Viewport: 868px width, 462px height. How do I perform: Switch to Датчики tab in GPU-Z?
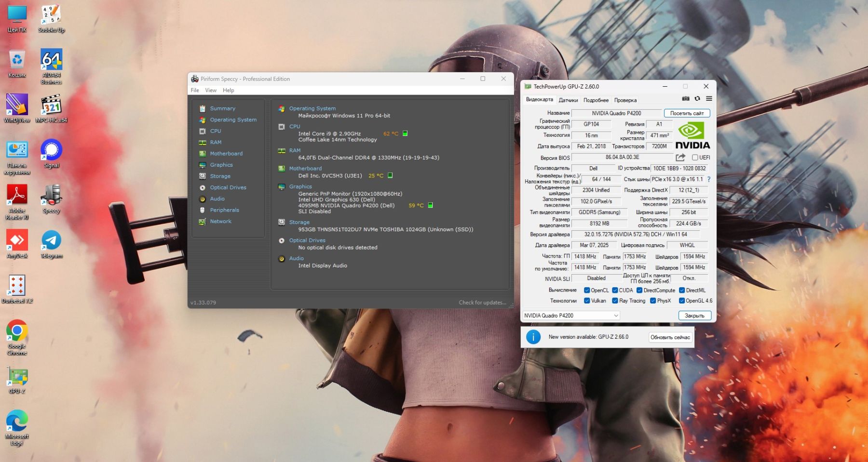(568, 100)
